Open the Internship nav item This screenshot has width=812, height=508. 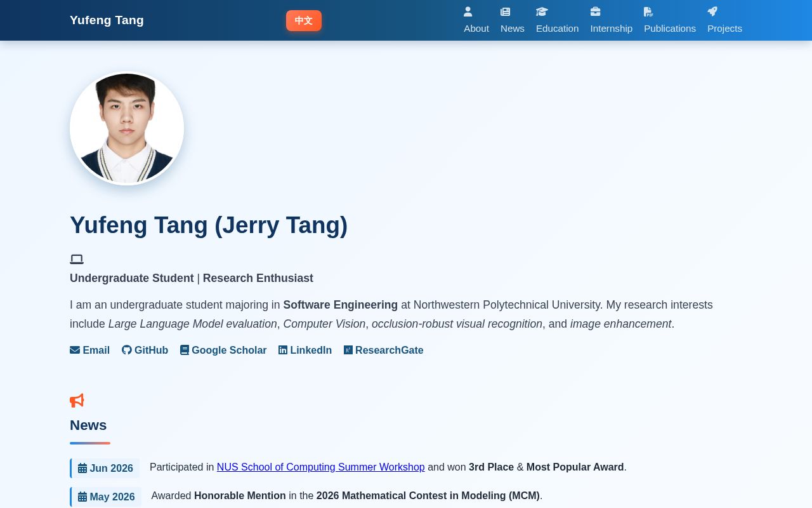[612, 20]
